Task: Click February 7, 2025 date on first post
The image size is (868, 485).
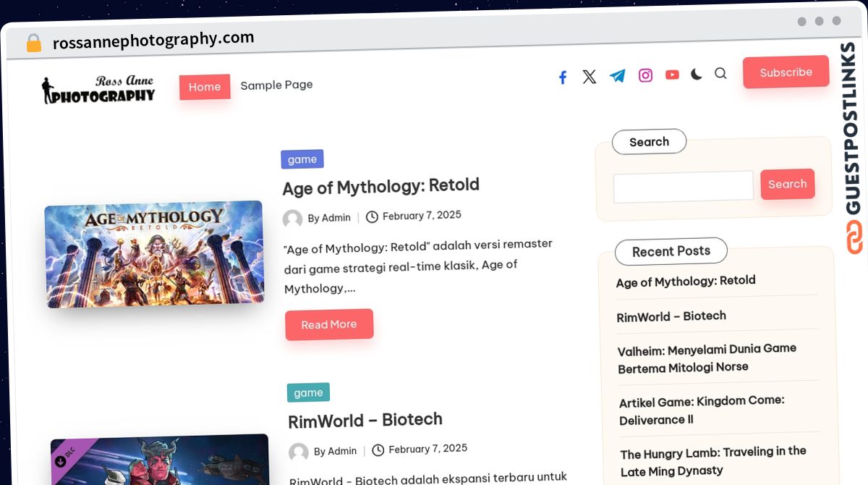Action: coord(422,215)
